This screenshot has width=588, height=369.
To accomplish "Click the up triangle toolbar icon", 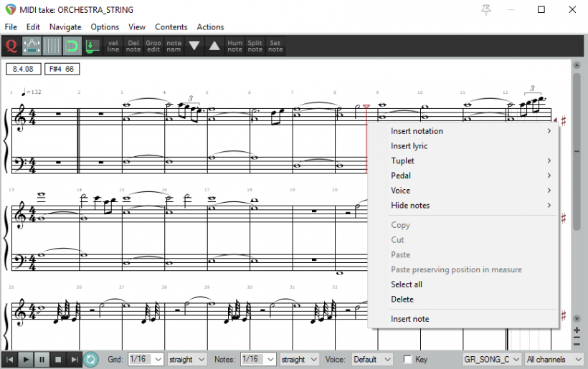I will (214, 47).
